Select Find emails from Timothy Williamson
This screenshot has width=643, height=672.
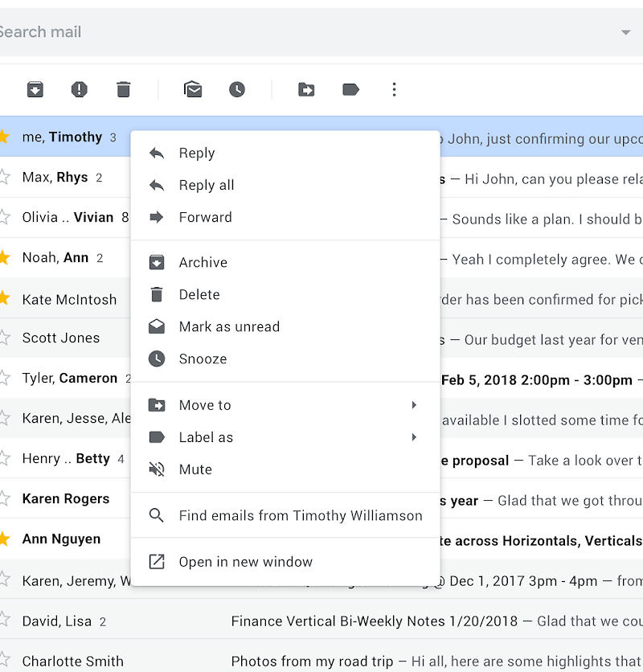pos(300,516)
